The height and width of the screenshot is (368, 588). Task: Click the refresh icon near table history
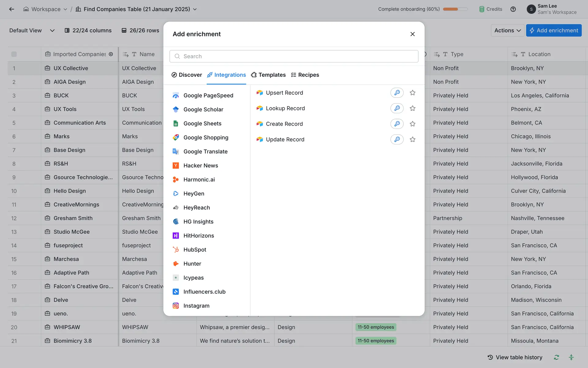tap(556, 357)
